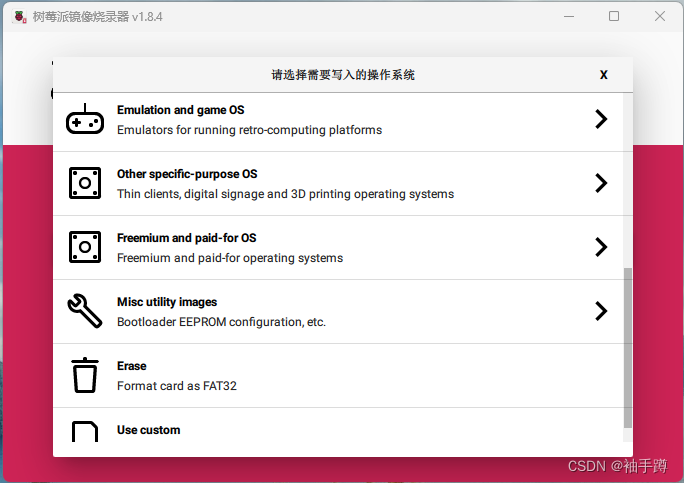684x483 pixels.
Task: Select the Use custom option
Action: tap(338, 425)
